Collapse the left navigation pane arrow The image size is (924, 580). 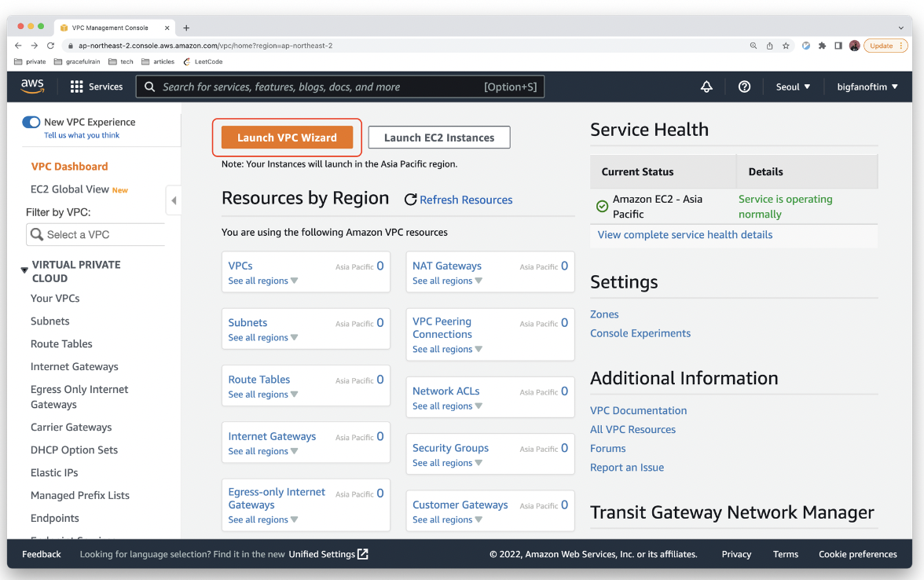coord(173,200)
